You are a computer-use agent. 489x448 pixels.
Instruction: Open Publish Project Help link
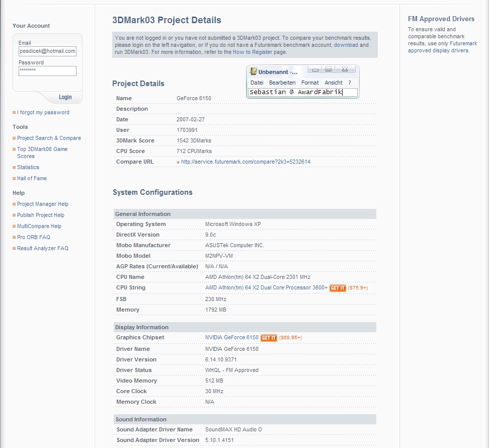[41, 215]
